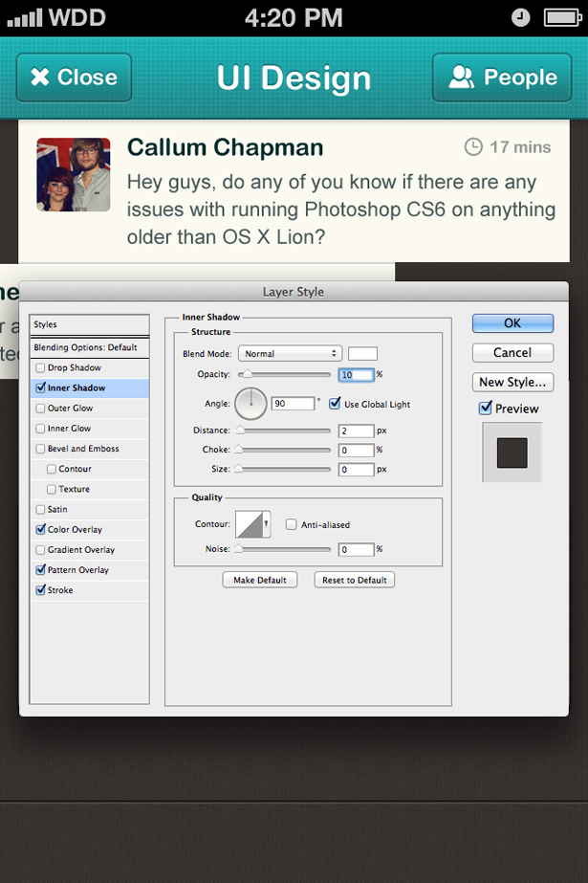Disable the Stroke checkbox
Viewport: 588px width, 883px height.
(40, 590)
